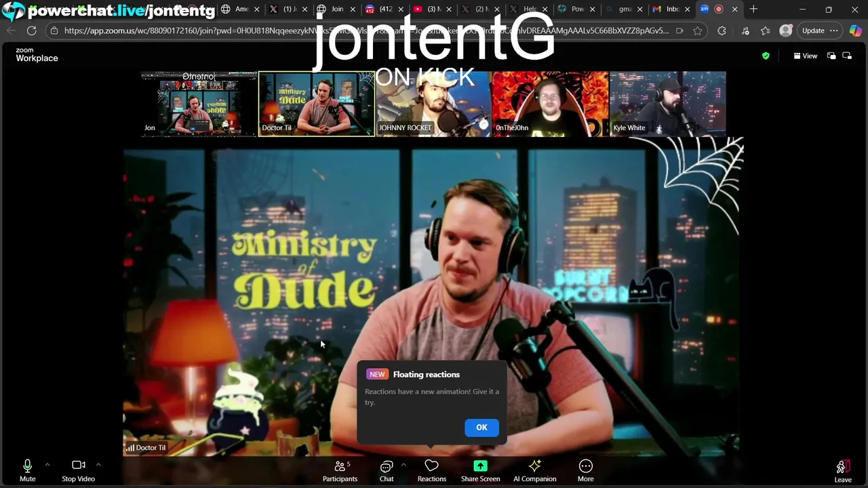Open browser profile avatar
This screenshot has height=488, width=868.
[x=786, y=30]
